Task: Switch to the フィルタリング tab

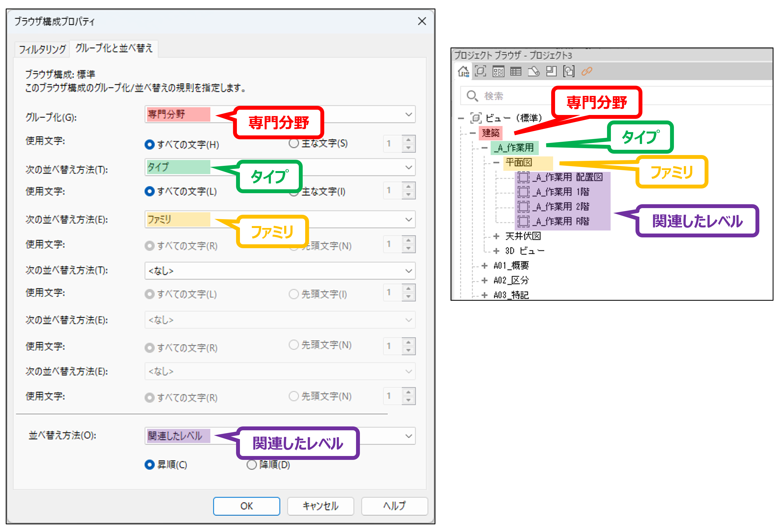Action: (x=42, y=49)
